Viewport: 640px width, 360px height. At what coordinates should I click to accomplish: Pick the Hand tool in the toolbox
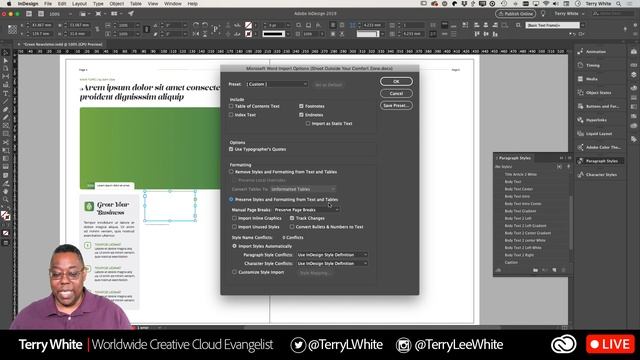(6, 191)
